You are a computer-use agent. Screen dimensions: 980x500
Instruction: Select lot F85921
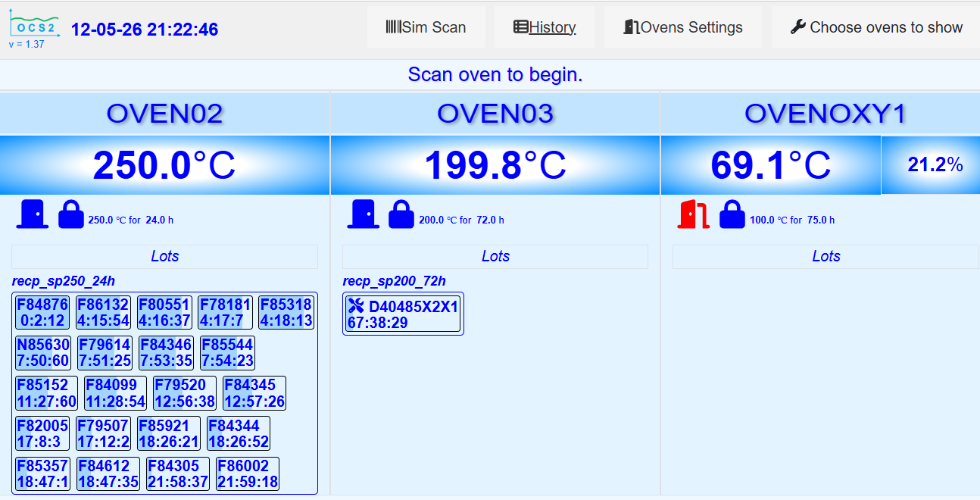coord(168,433)
